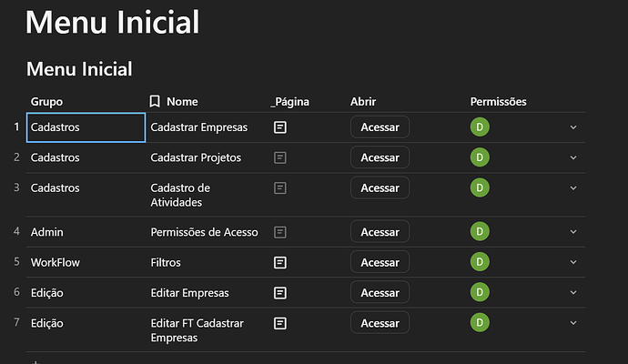Open page icon for Cadastro de Atividades
Viewport: 628px width, 364px height.
coord(280,187)
